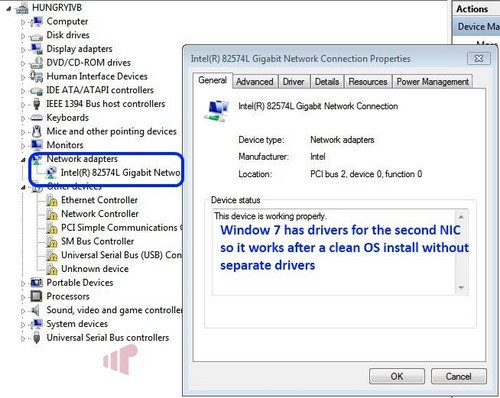Expand the Display adapters arrow
Image resolution: width=500 pixels, height=398 pixels.
(x=23, y=50)
